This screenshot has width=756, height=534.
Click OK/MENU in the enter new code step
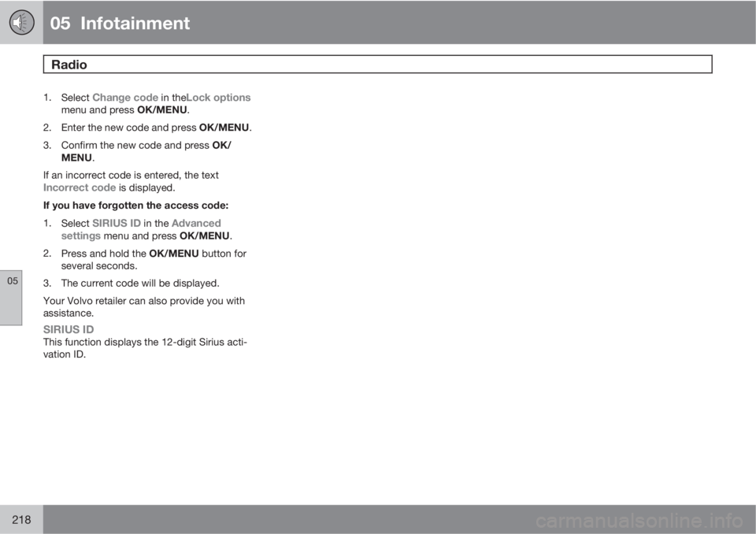coord(224,128)
